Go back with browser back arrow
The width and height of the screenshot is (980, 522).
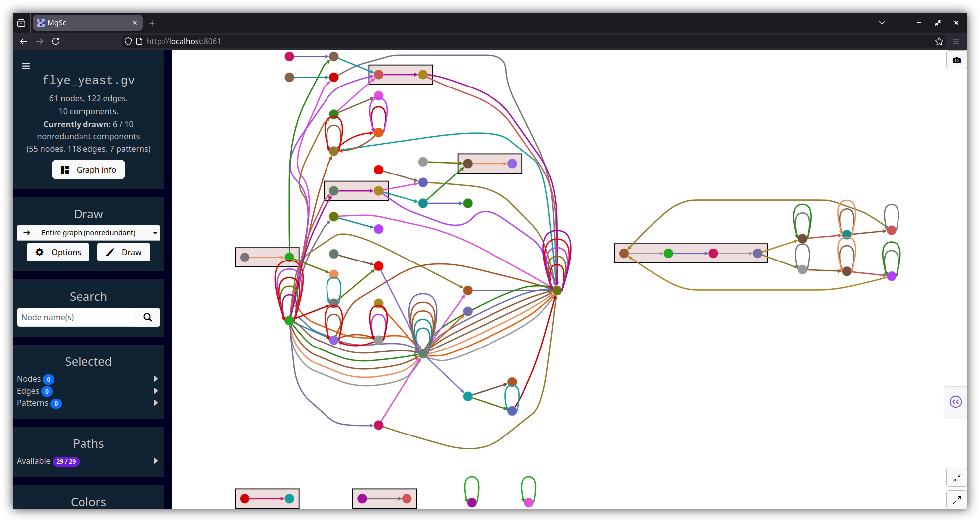pos(24,41)
